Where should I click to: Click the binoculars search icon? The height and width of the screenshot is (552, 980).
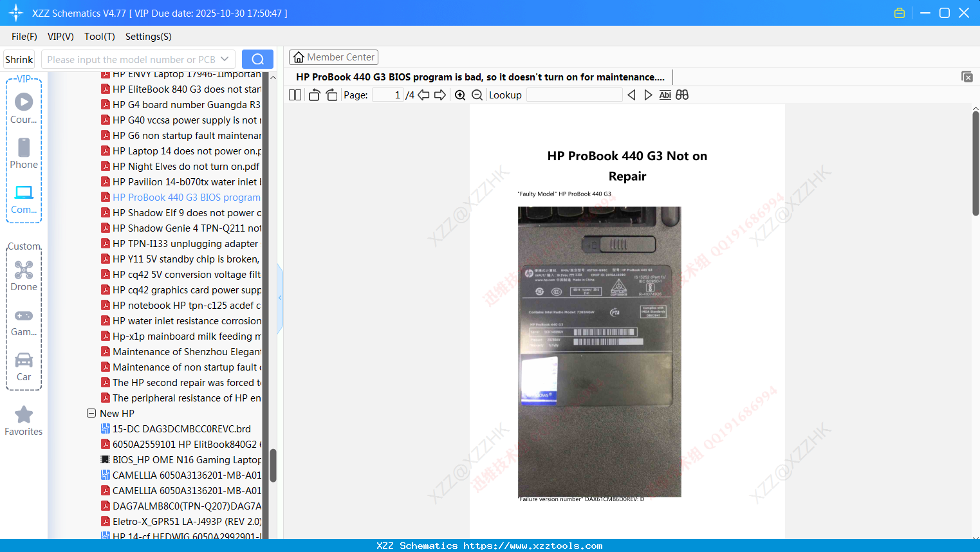pyautogui.click(x=682, y=95)
